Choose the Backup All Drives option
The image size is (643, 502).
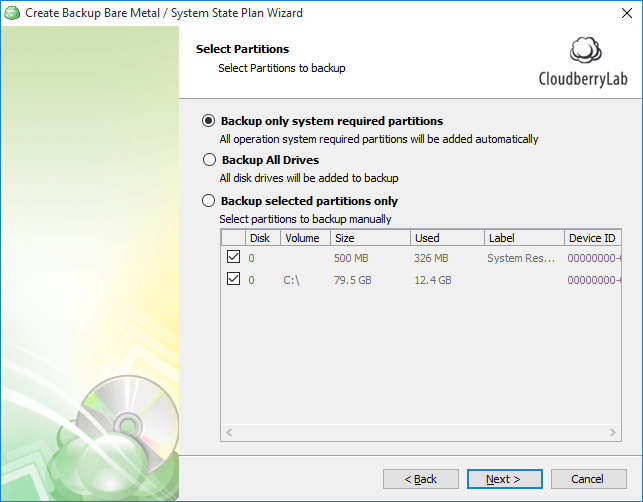point(209,160)
